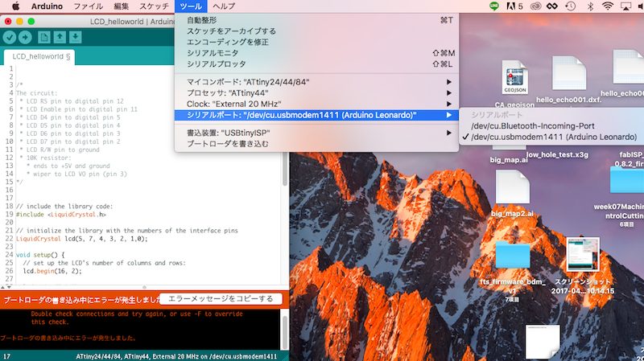The width and height of the screenshot is (644, 361).
Task: Click the Bluetooth menu bar icon
Action: pos(590,6)
